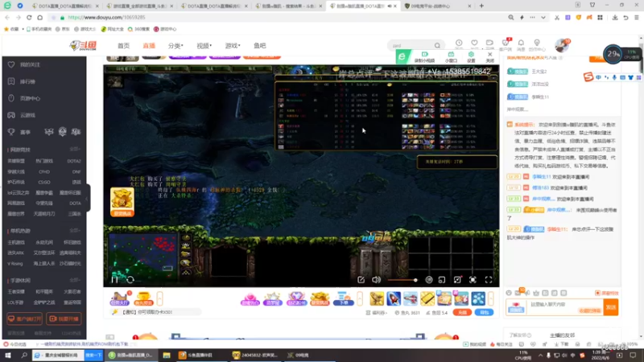Image resolution: width=644 pixels, height=362 pixels.
Task: Open the system tray microphone icon
Action: pyautogui.click(x=548, y=355)
